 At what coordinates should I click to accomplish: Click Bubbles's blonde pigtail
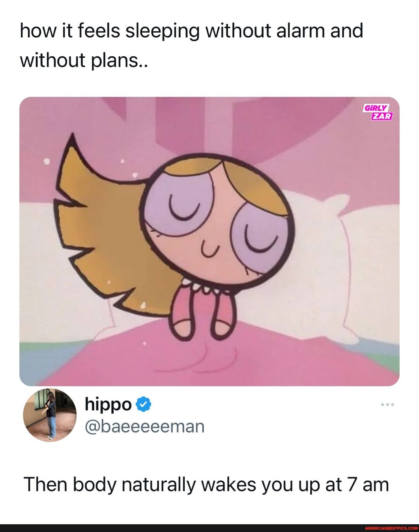click(x=101, y=217)
